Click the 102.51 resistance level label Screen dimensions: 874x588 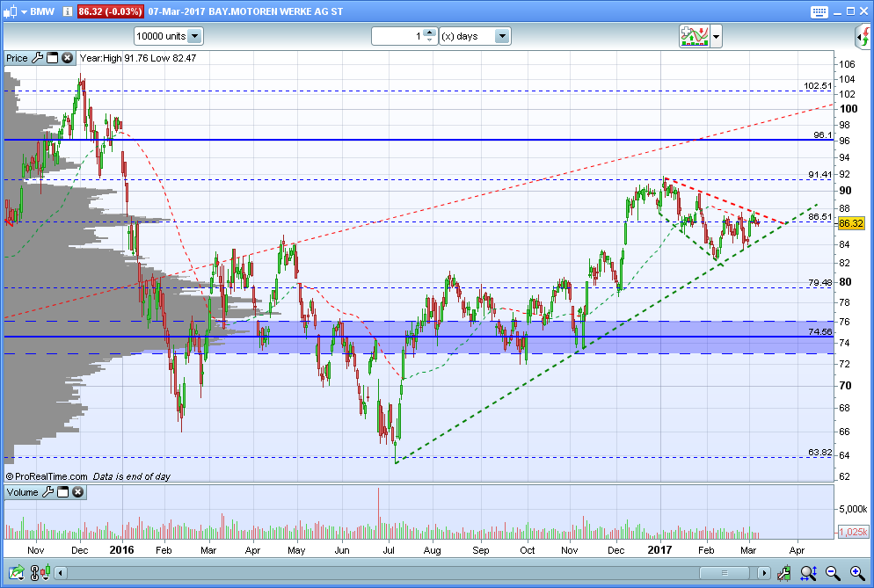818,86
